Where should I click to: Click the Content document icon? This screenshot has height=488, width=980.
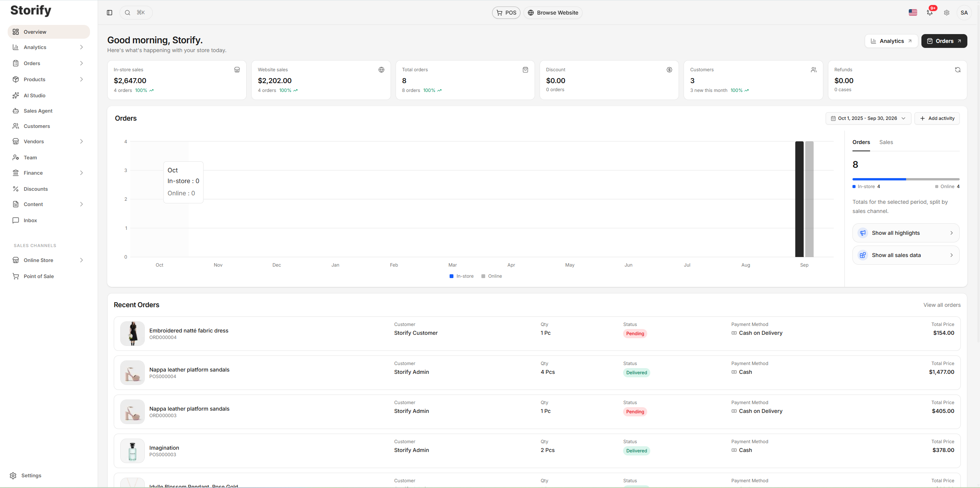pyautogui.click(x=16, y=204)
